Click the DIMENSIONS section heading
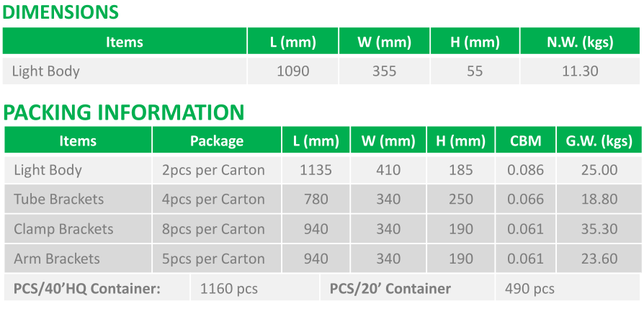 tap(61, 12)
